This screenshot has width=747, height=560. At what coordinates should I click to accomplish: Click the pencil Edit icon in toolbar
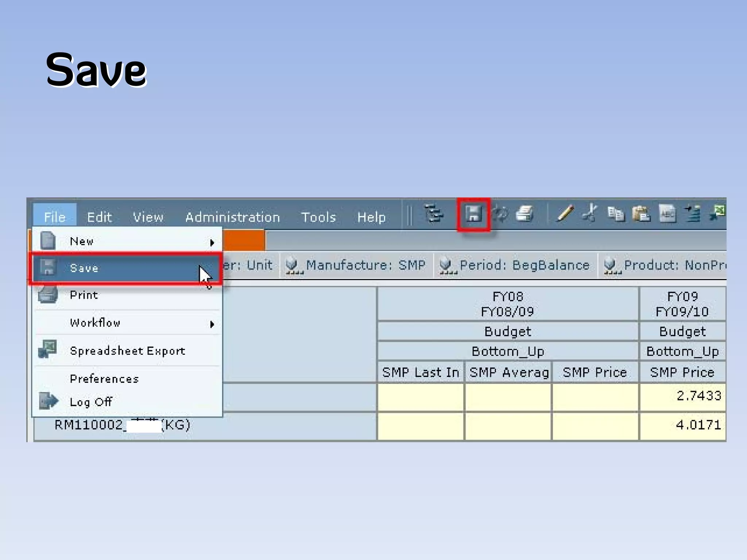pyautogui.click(x=565, y=214)
